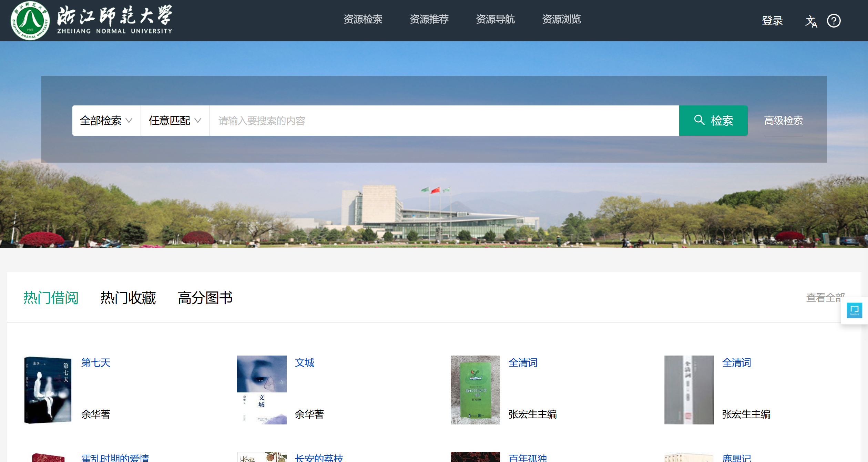Switch to the 热门收藏 tab

[x=128, y=298]
